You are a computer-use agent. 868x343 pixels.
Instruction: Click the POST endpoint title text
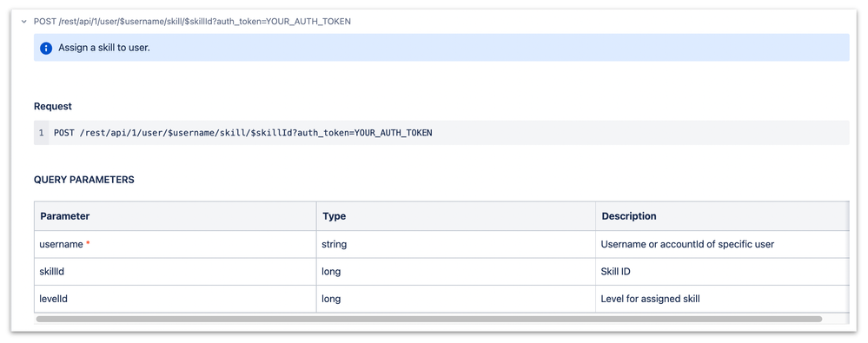click(x=192, y=22)
